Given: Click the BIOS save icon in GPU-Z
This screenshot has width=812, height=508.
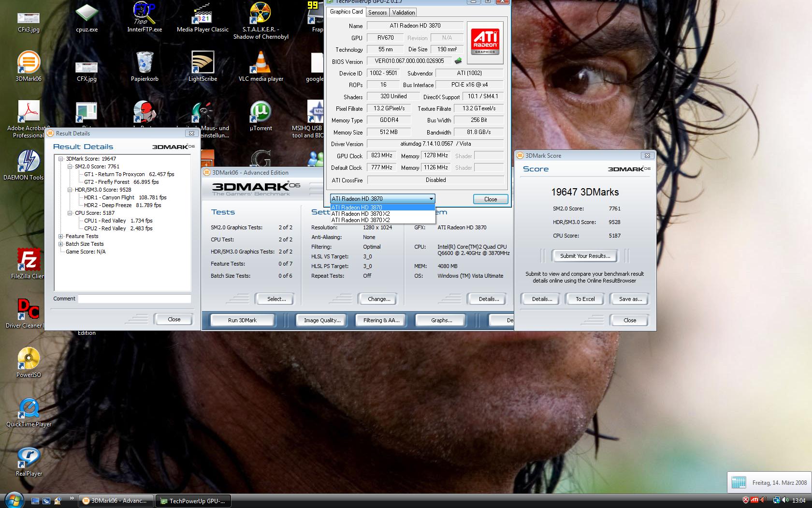Looking at the screenshot, I should coord(458,61).
